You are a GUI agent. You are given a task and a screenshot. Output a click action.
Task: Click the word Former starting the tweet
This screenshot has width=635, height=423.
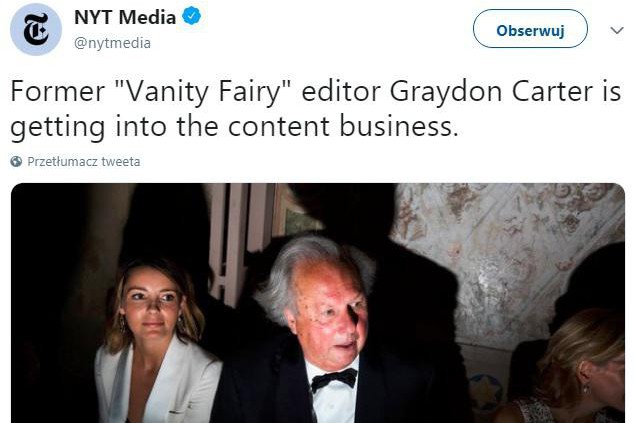point(58,91)
